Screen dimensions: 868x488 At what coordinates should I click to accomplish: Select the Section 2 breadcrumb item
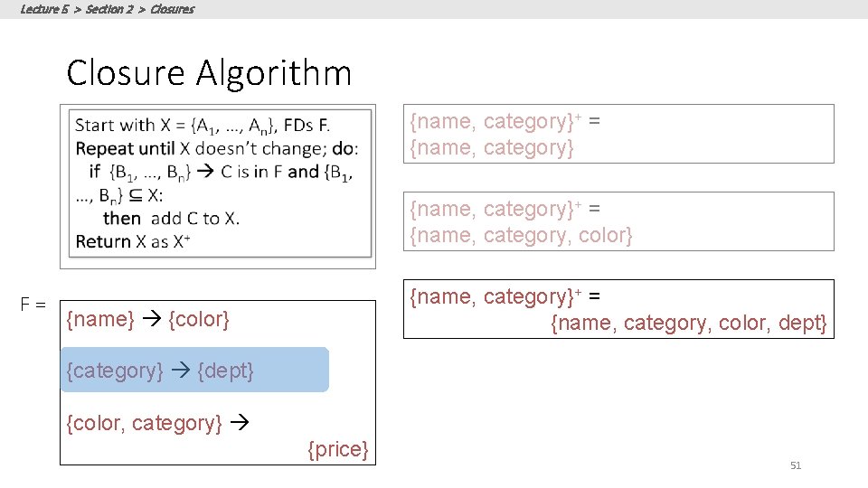[x=109, y=9]
